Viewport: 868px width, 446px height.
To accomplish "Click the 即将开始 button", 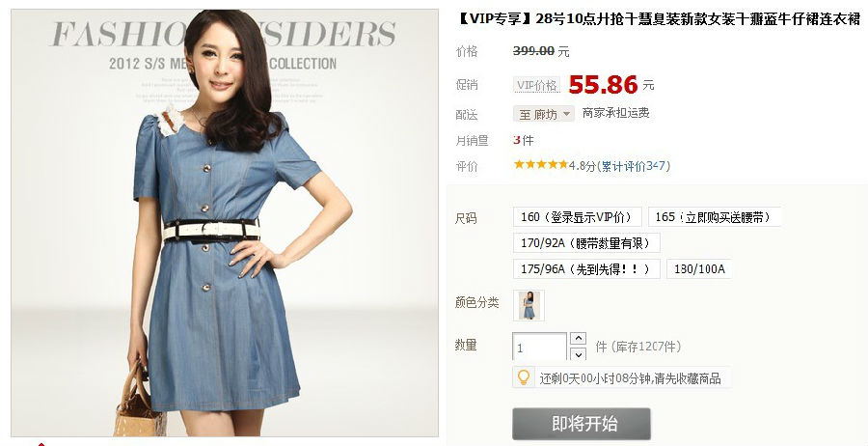I will point(582,424).
